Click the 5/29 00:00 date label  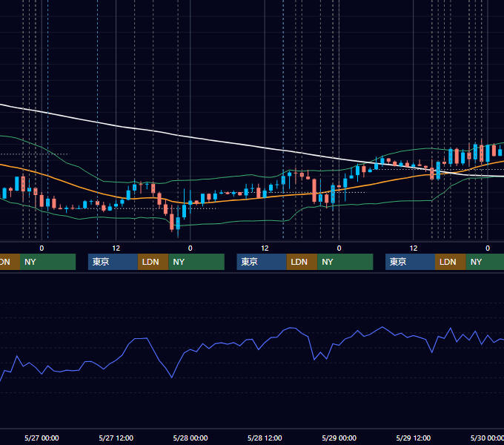339,438
